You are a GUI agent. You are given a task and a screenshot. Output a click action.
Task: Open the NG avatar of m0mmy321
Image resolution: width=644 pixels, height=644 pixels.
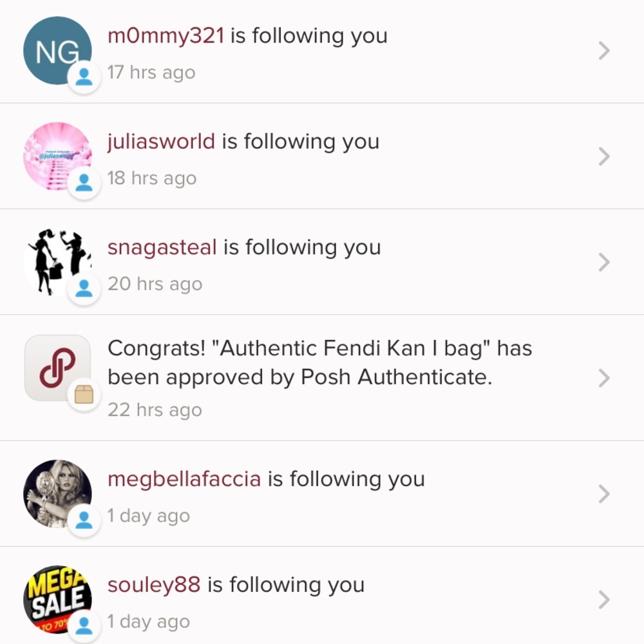click(x=57, y=50)
